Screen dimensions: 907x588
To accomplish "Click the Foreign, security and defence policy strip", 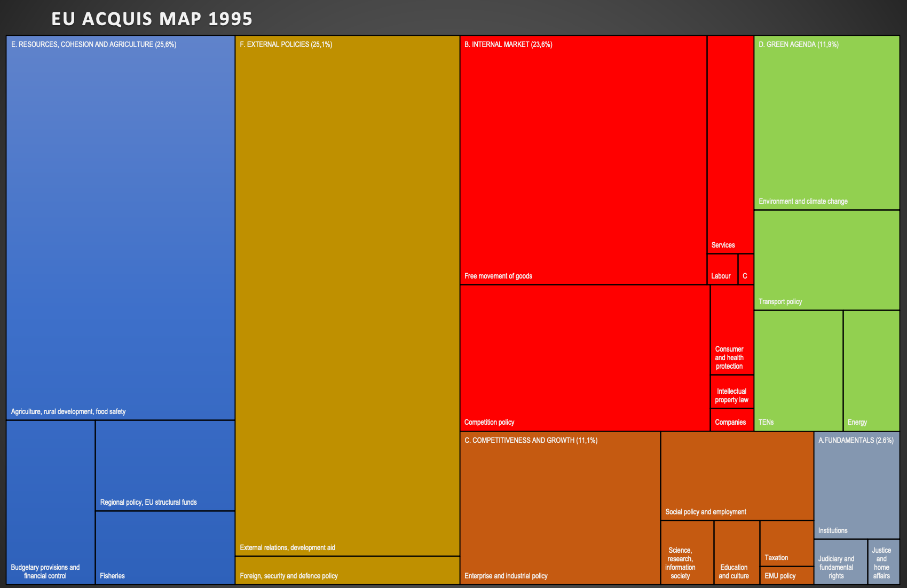I will 347,570.
